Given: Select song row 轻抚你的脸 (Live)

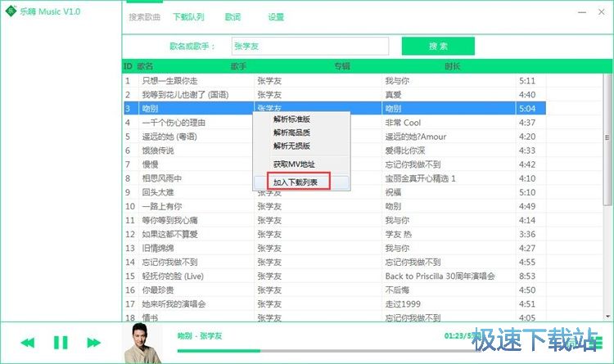Looking at the screenshot, I should (x=335, y=276).
